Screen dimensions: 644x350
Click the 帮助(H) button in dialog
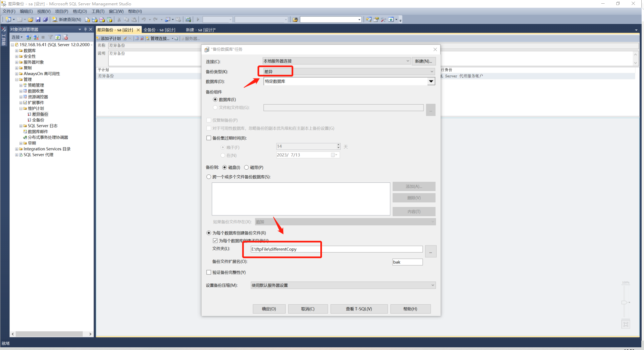(410, 309)
